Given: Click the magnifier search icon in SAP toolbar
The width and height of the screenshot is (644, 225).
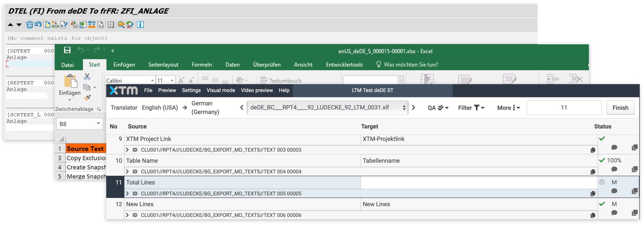Looking at the screenshot, I should click(121, 25).
